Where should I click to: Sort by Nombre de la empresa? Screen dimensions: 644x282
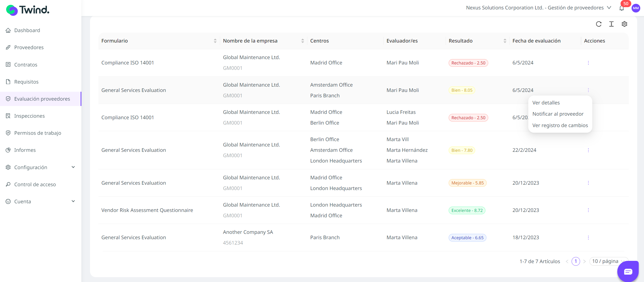pos(302,41)
